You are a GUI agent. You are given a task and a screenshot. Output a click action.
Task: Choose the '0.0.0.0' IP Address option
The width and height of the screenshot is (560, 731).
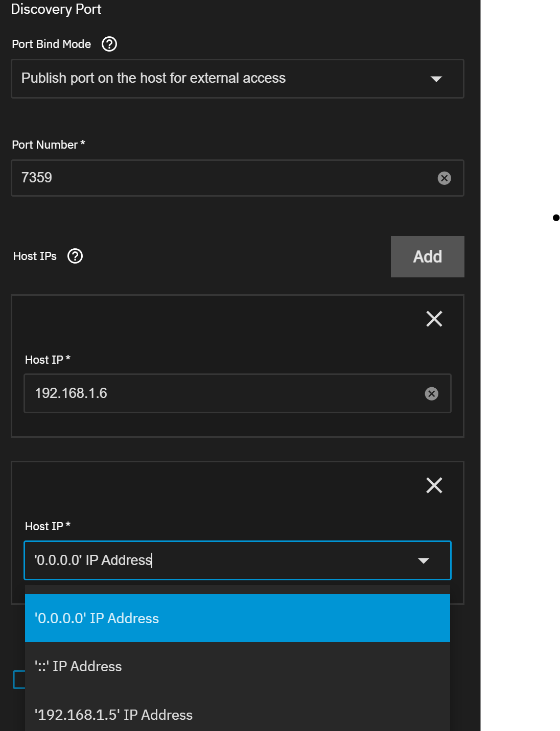point(238,618)
